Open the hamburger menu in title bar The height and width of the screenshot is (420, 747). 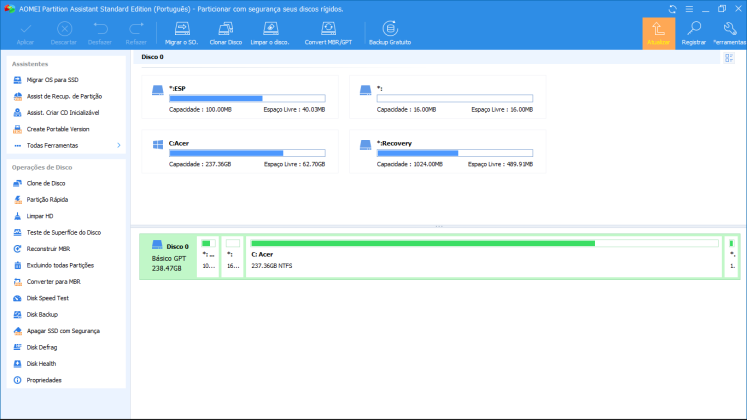coord(689,9)
